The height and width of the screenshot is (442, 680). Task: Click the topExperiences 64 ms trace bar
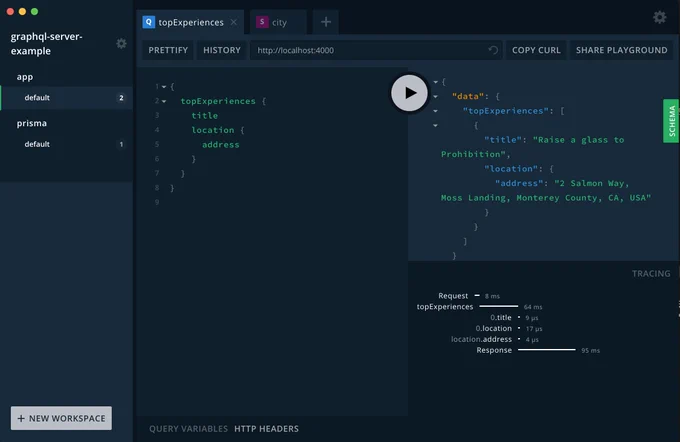[499, 306]
